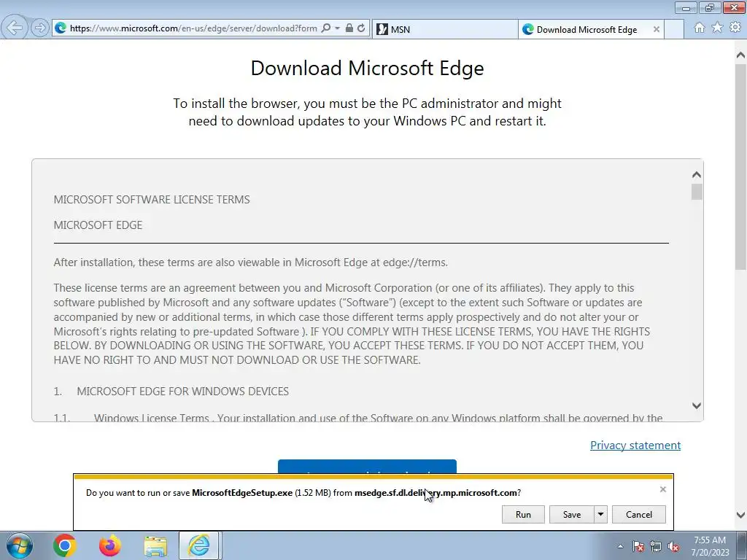Open the Favorites star icon
Screen dimensions: 747x560
point(717,28)
